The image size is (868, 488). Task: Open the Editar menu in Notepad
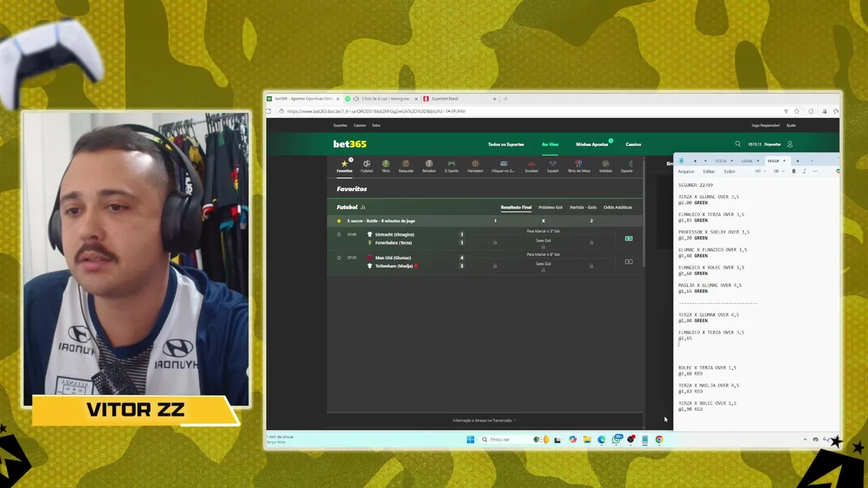point(709,171)
